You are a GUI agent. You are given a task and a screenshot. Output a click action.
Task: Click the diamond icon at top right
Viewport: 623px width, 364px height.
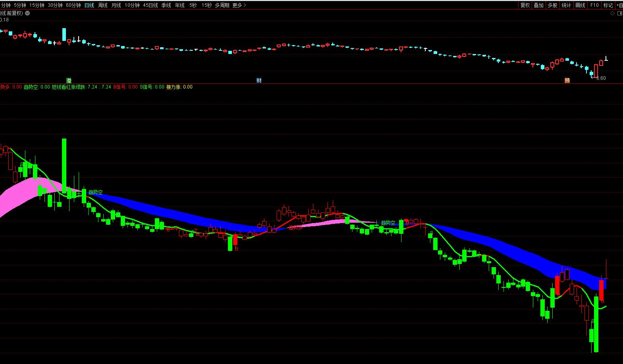pyautogui.click(x=613, y=13)
